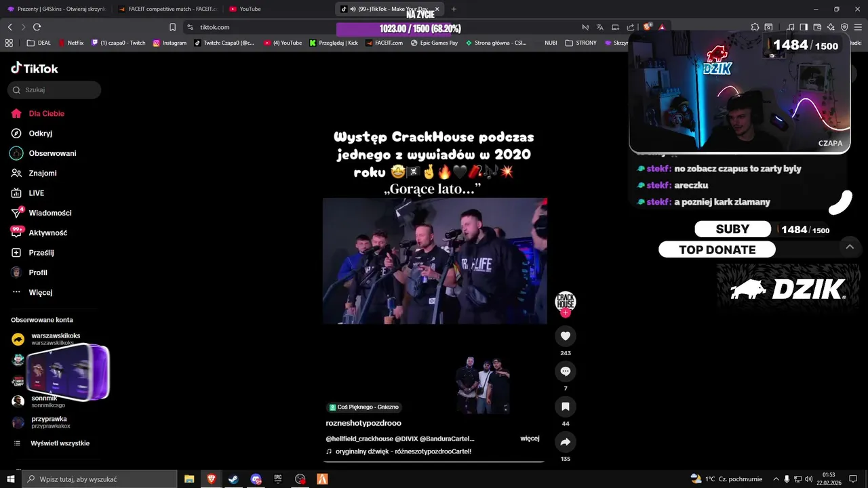Expand caption with 'więcej' link
This screenshot has height=488, width=868.
point(530,439)
